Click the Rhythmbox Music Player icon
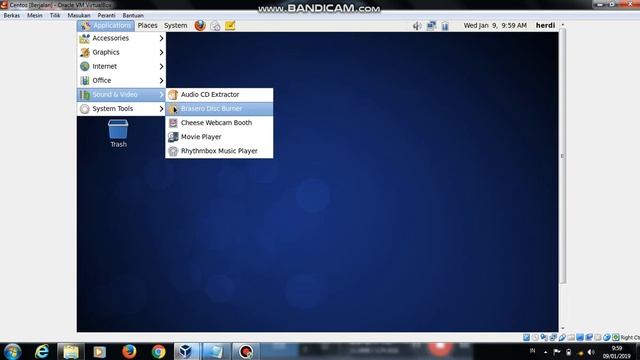The image size is (640, 360). point(173,151)
